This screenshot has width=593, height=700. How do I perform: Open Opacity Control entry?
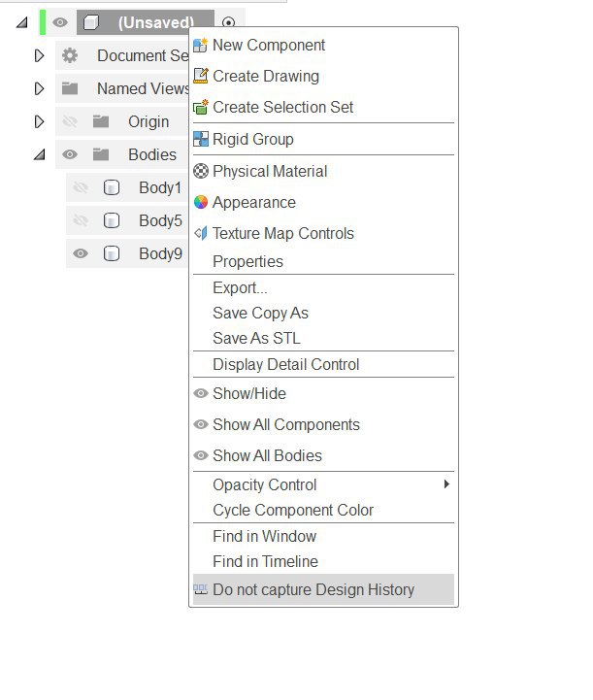point(323,484)
